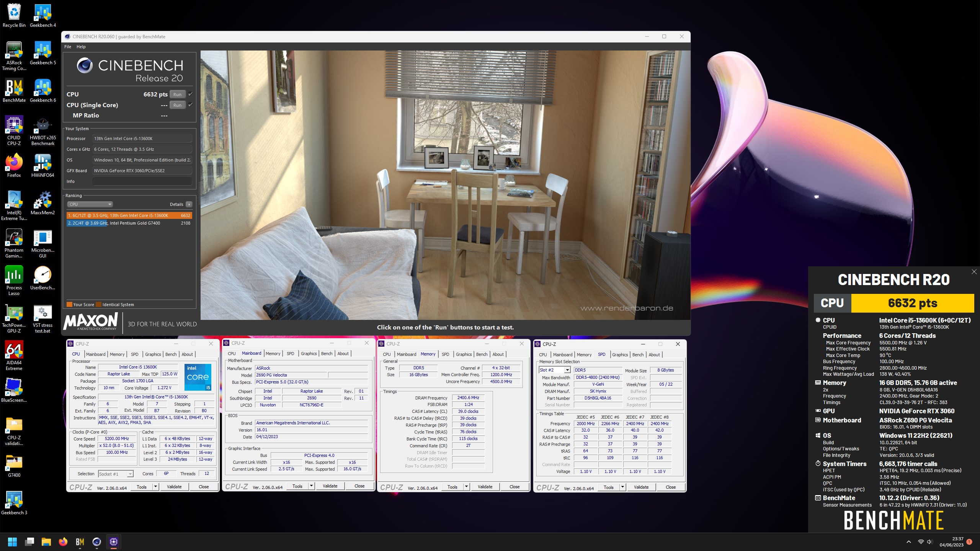Open the Phantom Gaming desktop icon

coord(14,243)
